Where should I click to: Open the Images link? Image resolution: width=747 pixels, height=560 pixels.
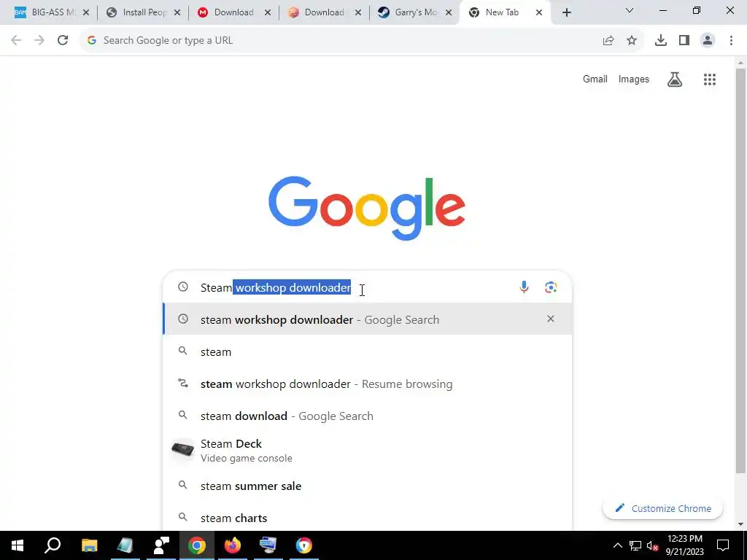point(634,79)
